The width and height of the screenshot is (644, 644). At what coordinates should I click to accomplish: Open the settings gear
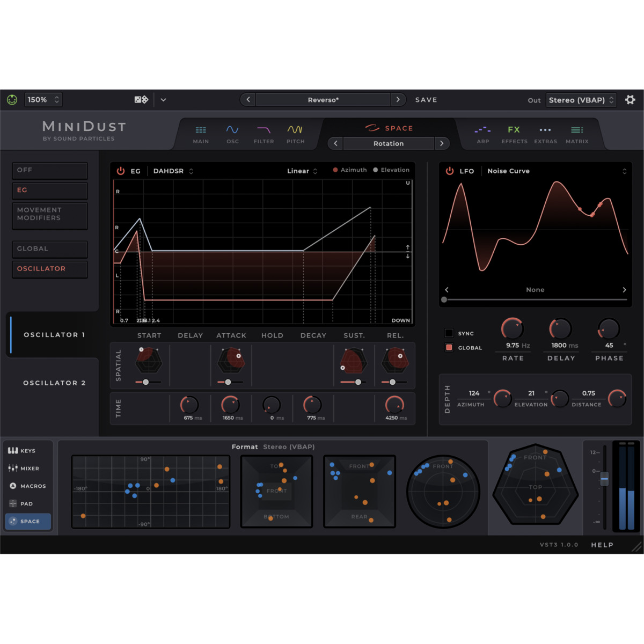pyautogui.click(x=630, y=99)
